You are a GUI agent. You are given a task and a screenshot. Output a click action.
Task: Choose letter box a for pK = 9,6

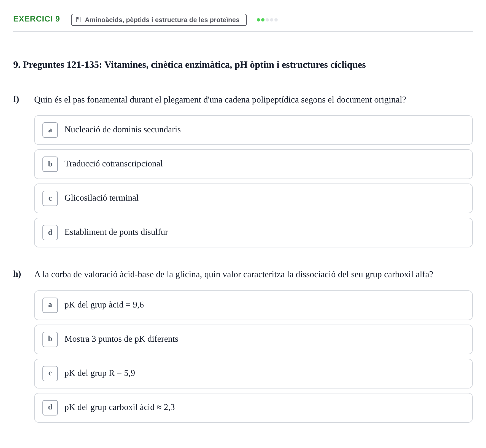[x=50, y=305]
